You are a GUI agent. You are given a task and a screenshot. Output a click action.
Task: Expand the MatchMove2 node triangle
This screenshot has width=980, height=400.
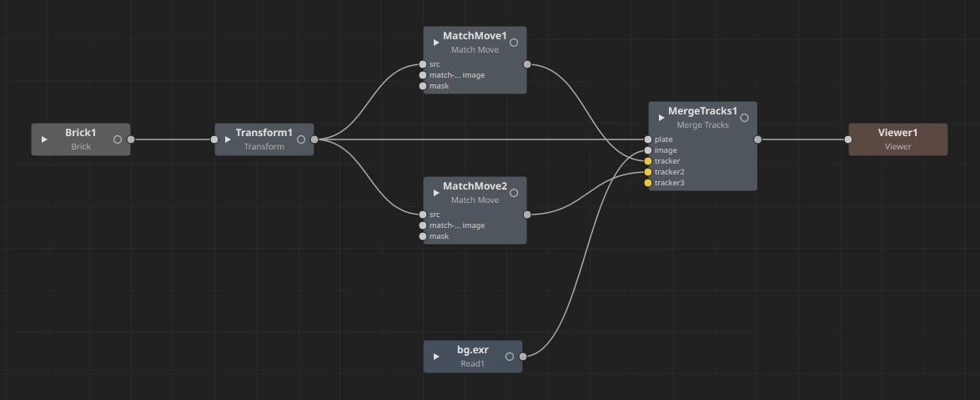pyautogui.click(x=436, y=193)
